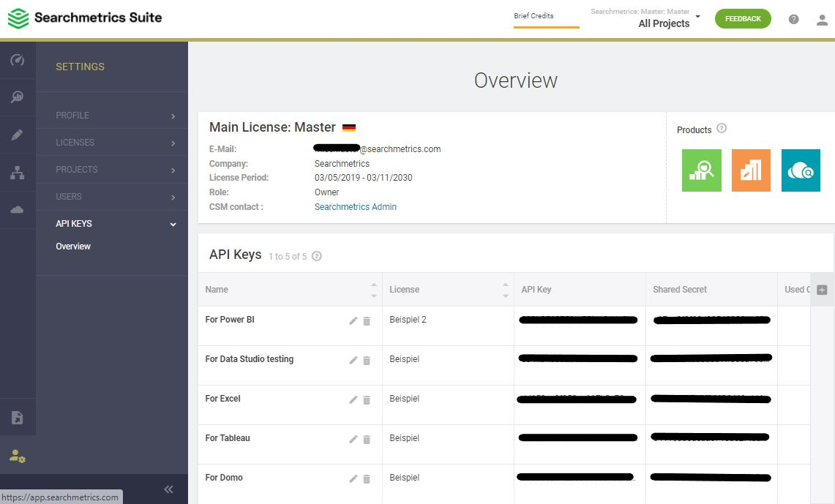Image resolution: width=835 pixels, height=504 pixels.
Task: Click the For Tableau row name
Action: [228, 438]
